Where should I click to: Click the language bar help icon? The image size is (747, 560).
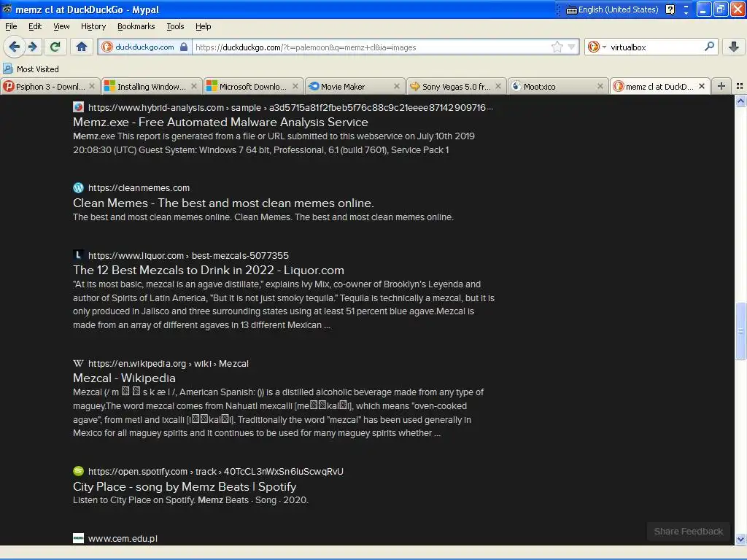point(670,9)
